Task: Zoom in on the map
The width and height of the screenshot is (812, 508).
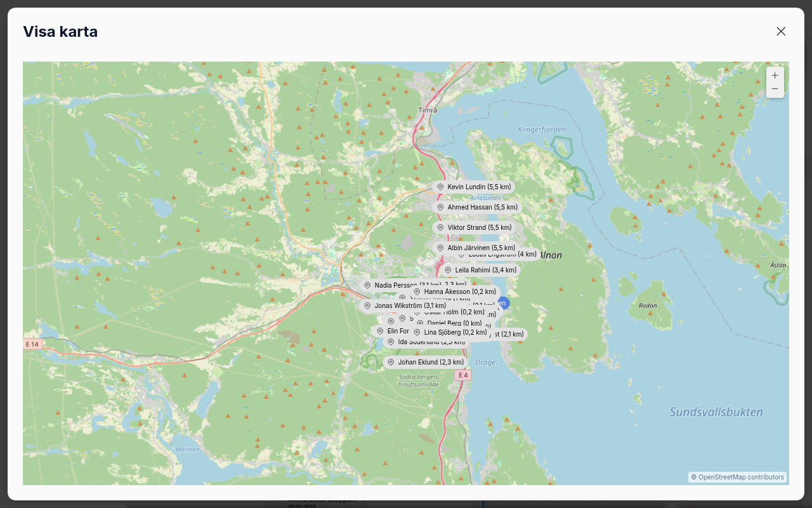Action: (775, 75)
